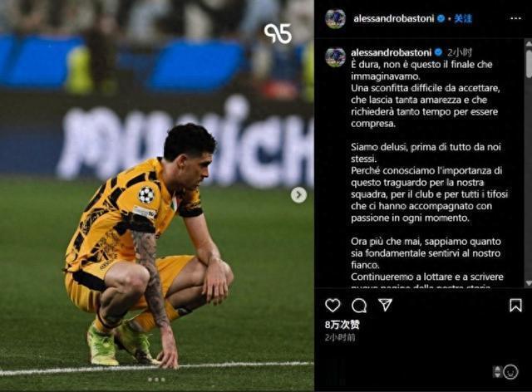This screenshot has height=392, width=532.
Task: Open the three-dot more options menu
Action: (515, 18)
